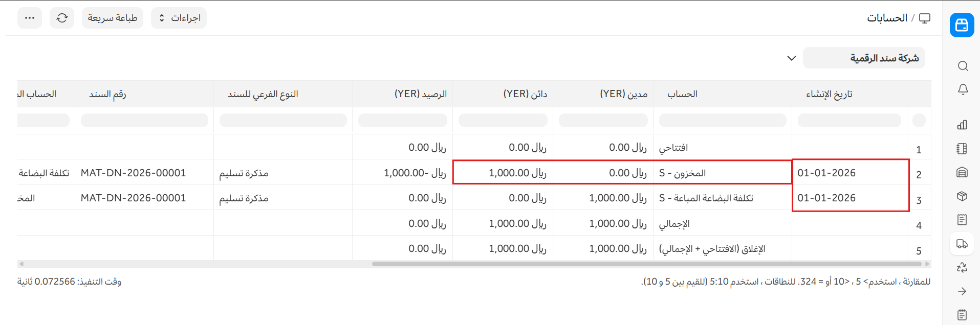
Task: Open the bar chart reports icon
Action: [962, 125]
